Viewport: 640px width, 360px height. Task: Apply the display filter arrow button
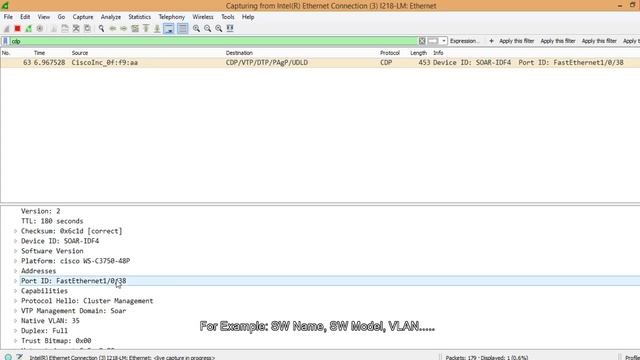433,41
